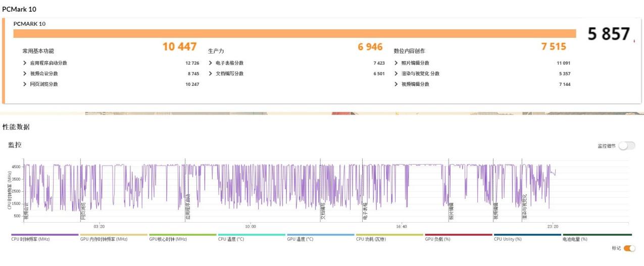The image size is (644, 266).
Task: Click the 监控 panel title
Action: pos(15,145)
